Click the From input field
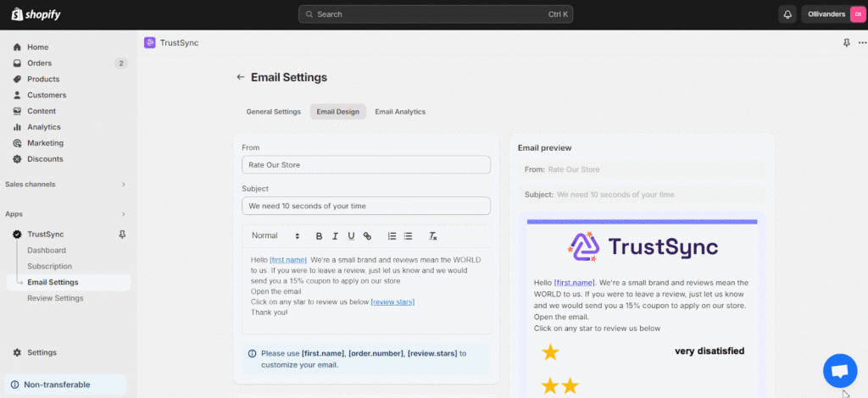Viewport: 868px width, 398px height. pos(366,165)
